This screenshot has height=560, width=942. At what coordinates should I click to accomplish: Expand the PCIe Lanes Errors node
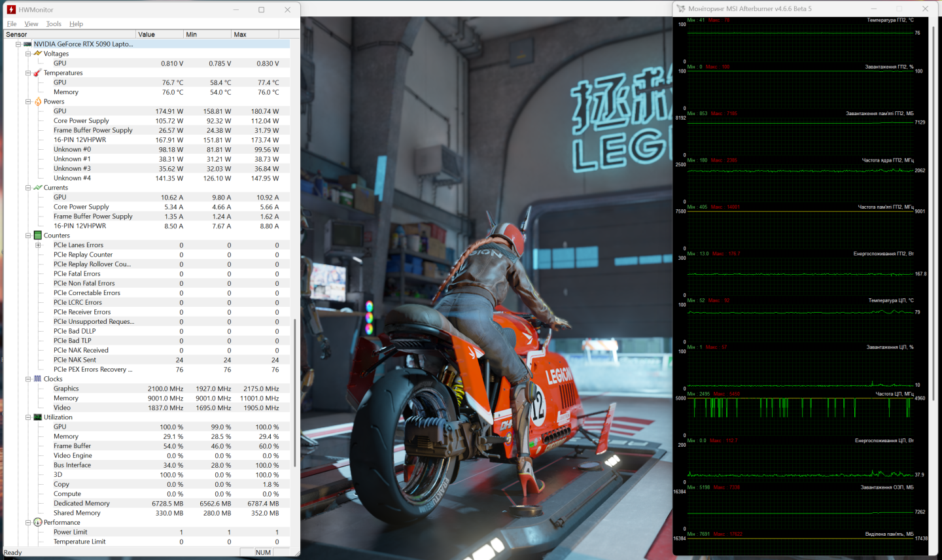(38, 245)
